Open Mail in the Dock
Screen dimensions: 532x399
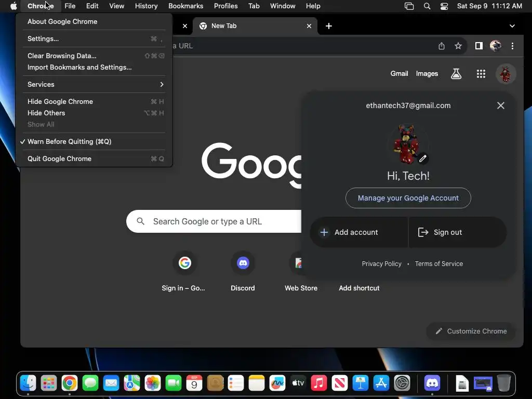click(x=111, y=383)
